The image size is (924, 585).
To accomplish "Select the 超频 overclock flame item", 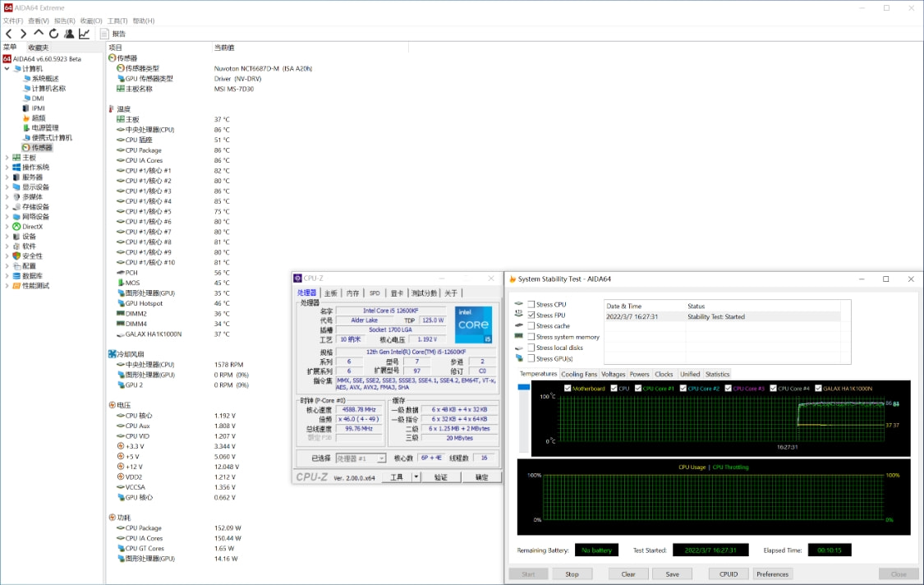I will [x=39, y=117].
